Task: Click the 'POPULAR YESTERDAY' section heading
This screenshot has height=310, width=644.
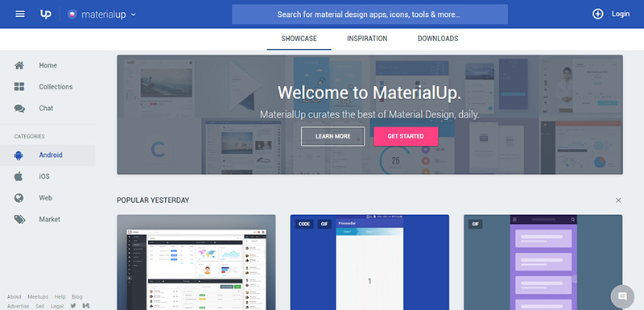Action: [153, 200]
